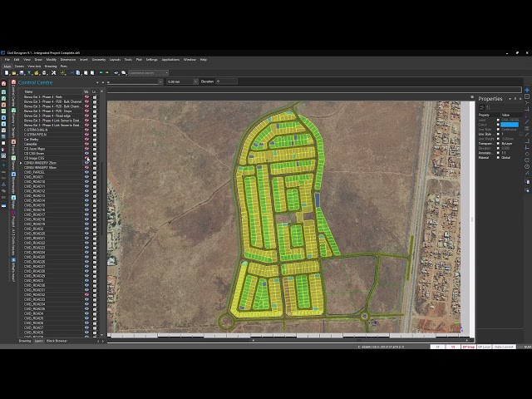Toggle visibility of C-STRM-PIPE-N layer
Viewport: 532px width, 399px height.
tap(86, 135)
